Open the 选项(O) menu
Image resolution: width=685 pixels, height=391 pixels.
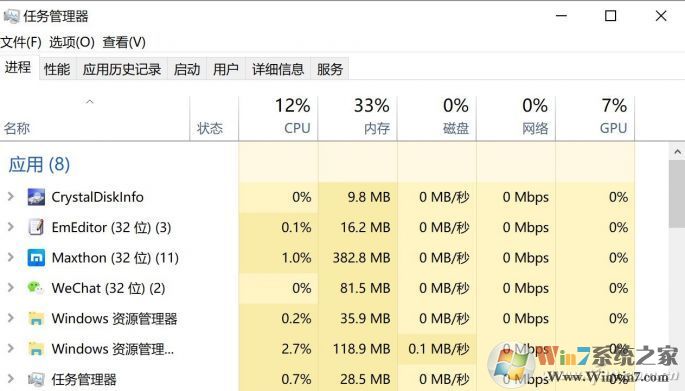click(72, 42)
